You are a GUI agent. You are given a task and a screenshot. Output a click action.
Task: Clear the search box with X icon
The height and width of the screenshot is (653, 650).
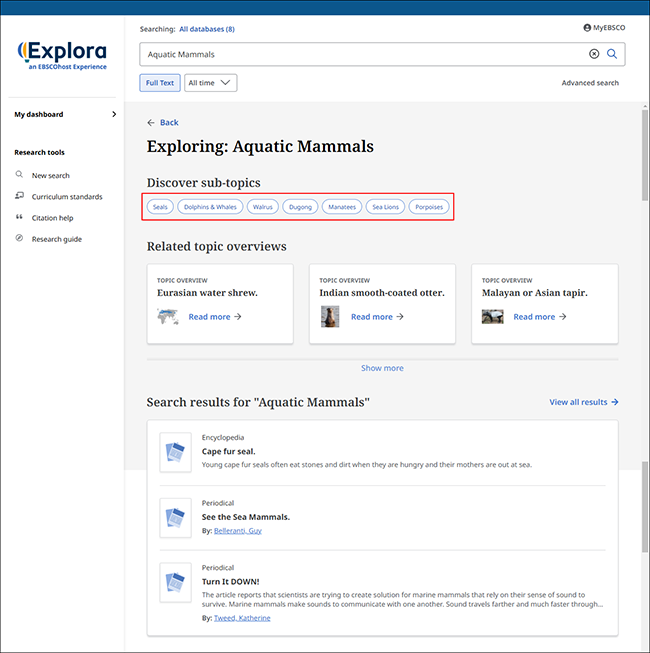tap(594, 54)
